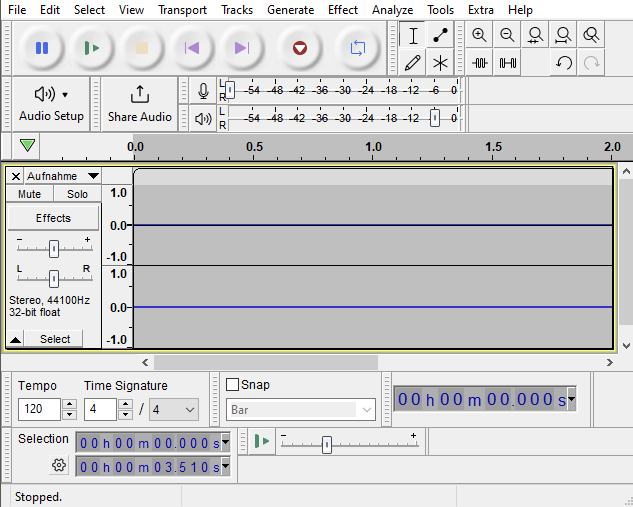Open selection start format dropdown arrow
This screenshot has width=633, height=507.
point(226,442)
